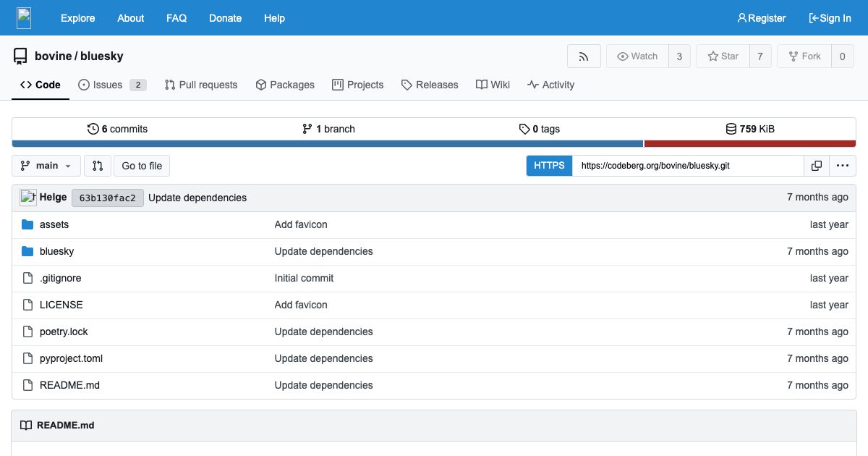868x456 pixels.
Task: Click the Donate menu item
Action: [225, 18]
